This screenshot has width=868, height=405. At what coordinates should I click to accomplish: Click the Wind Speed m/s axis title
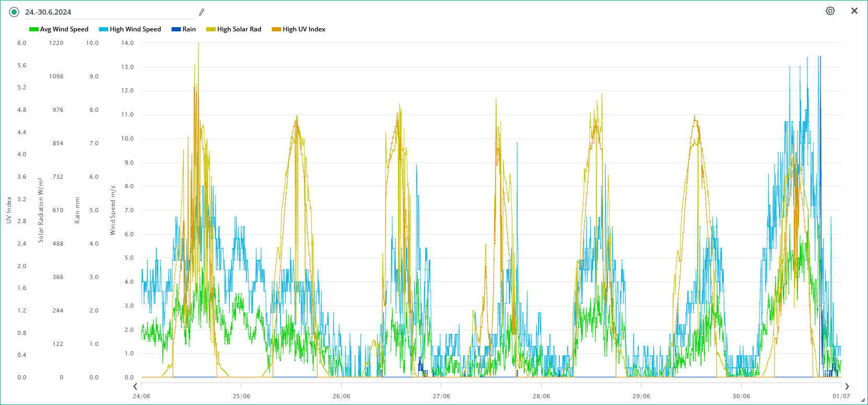(x=113, y=210)
